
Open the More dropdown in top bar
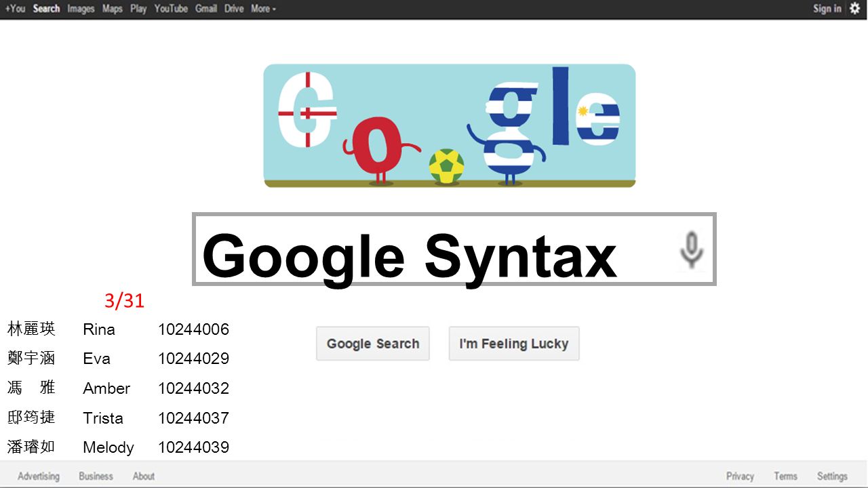[x=264, y=9]
